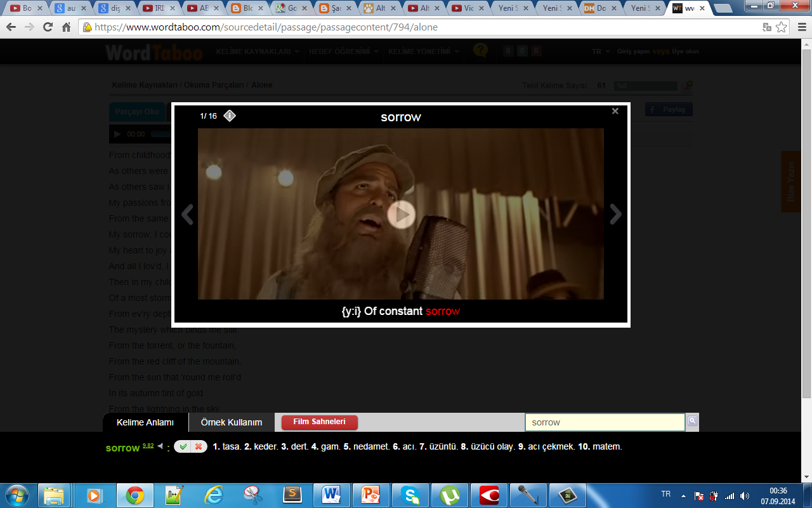
Task: Show hidden tray icons arrow
Action: point(683,495)
